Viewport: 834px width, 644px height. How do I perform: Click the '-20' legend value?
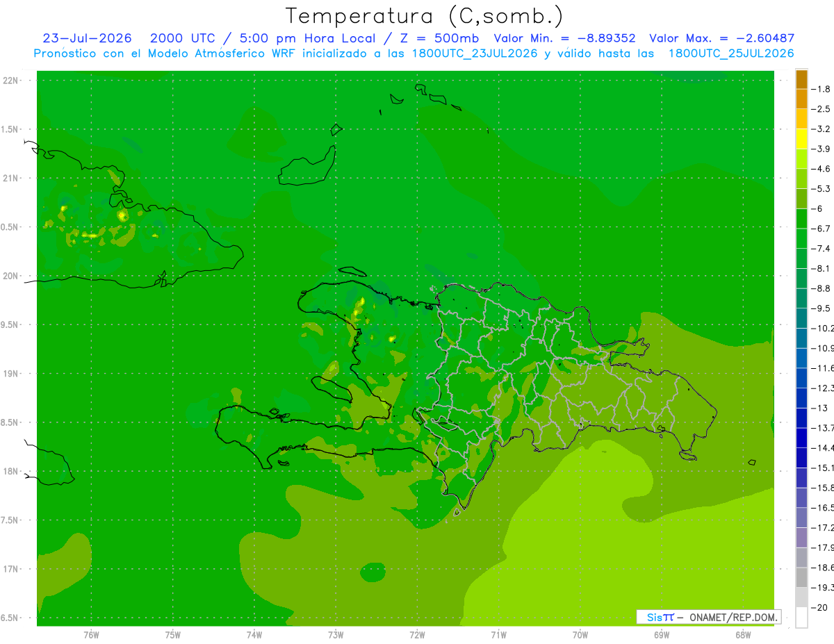click(x=820, y=607)
